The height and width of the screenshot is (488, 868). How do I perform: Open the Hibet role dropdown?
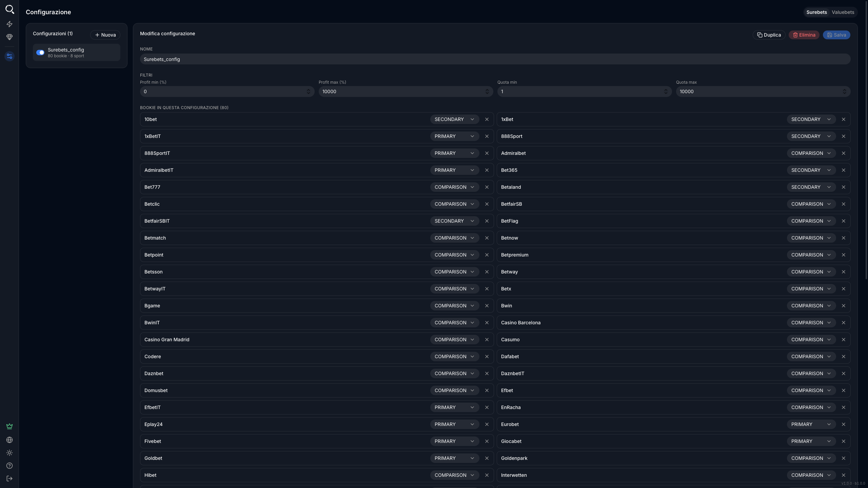[455, 475]
